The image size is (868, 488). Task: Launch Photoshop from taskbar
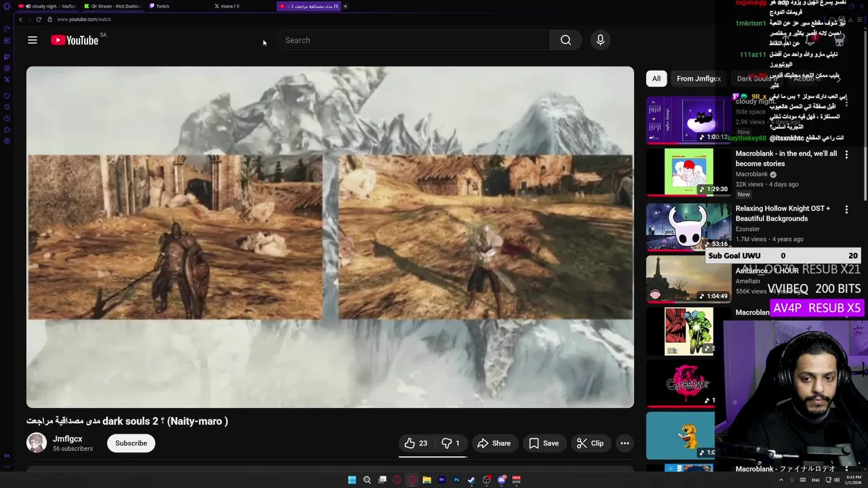click(x=456, y=480)
